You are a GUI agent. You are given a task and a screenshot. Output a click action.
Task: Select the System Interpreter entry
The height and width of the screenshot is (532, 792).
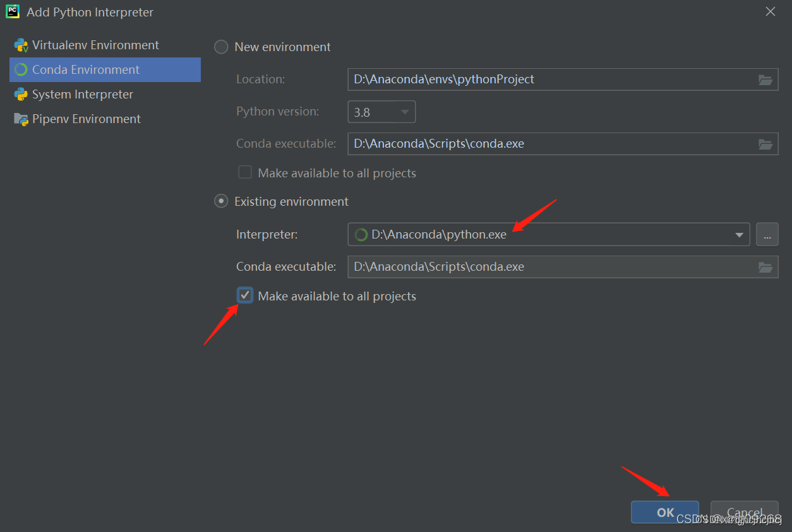coord(105,95)
